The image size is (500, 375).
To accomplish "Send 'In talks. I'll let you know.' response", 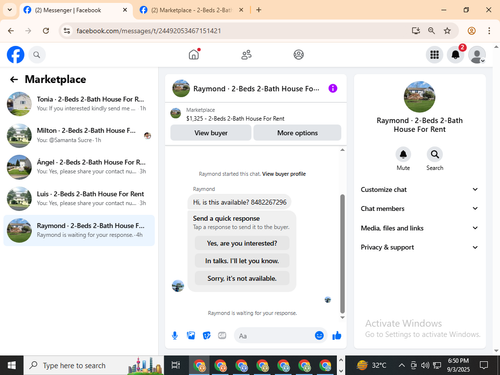I will tap(242, 261).
